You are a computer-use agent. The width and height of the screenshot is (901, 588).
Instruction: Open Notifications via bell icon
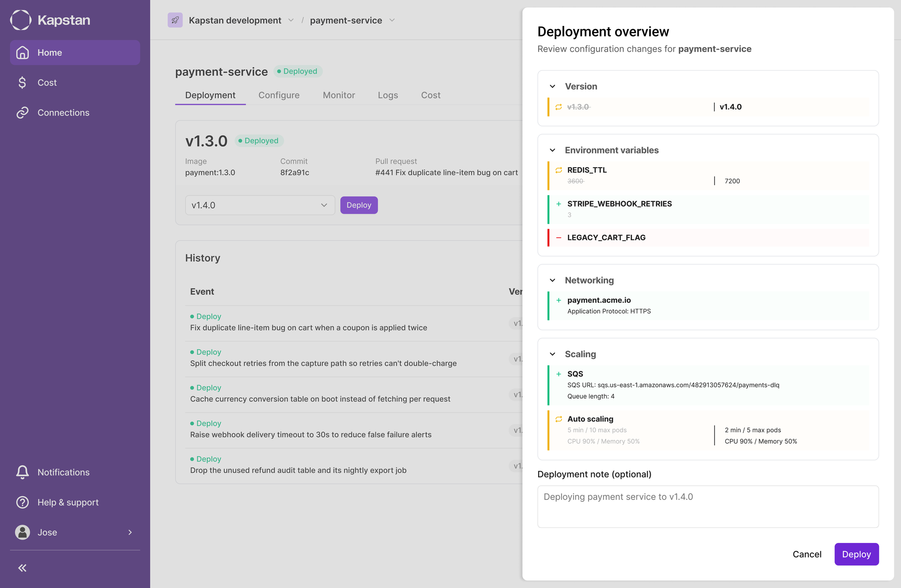click(23, 472)
